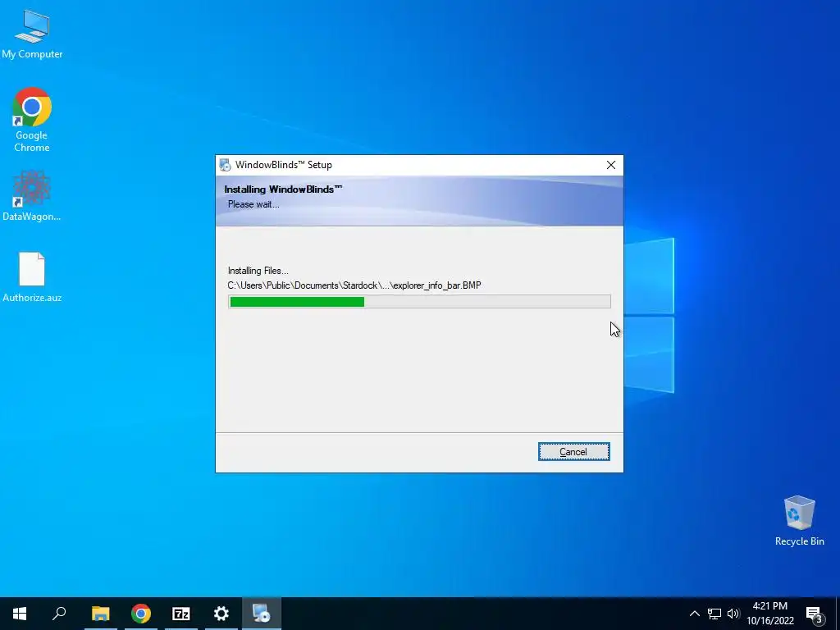
Task: Select the explorer_info_bar.BMP file path text
Action: (354, 285)
